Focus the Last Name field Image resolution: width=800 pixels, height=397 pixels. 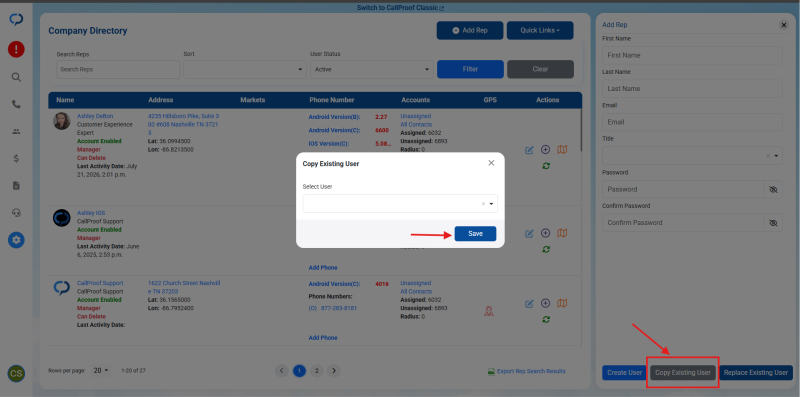pyautogui.click(x=692, y=89)
